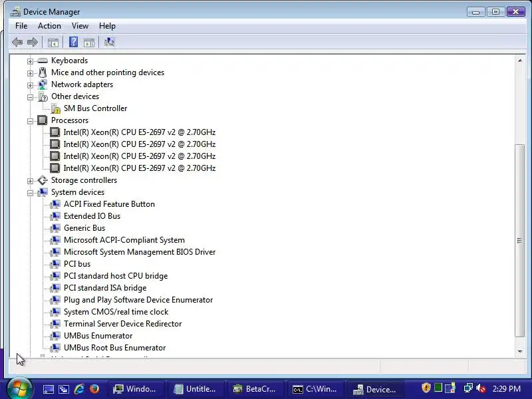
Task: Click the vertical scrollbar thumb
Action: 519,241
